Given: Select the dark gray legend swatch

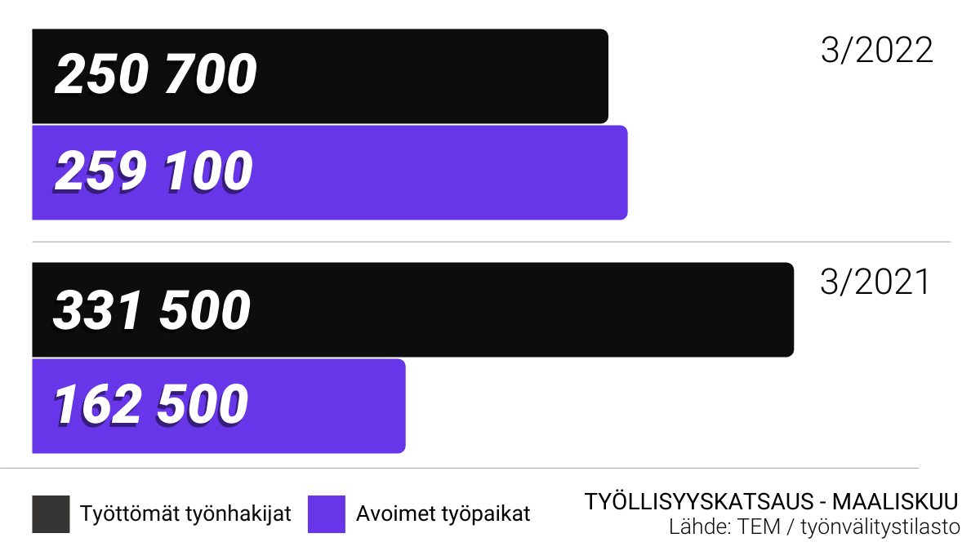Looking at the screenshot, I should [51, 514].
